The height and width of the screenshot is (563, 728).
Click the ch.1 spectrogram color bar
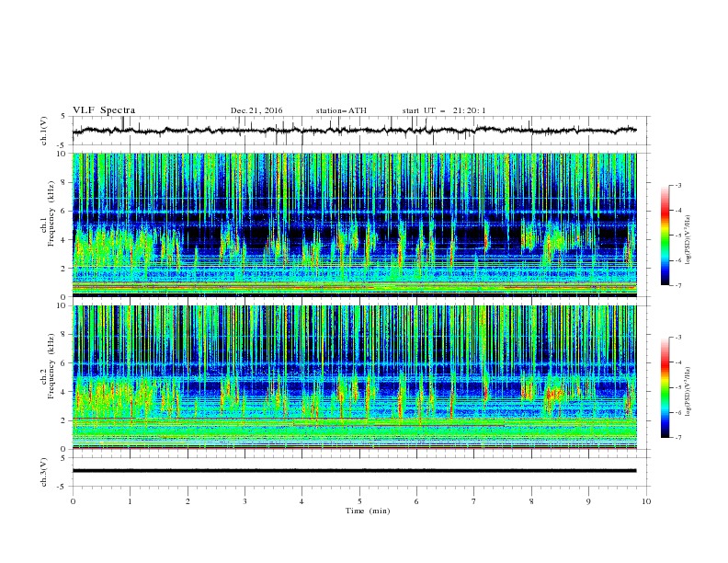tap(665, 235)
